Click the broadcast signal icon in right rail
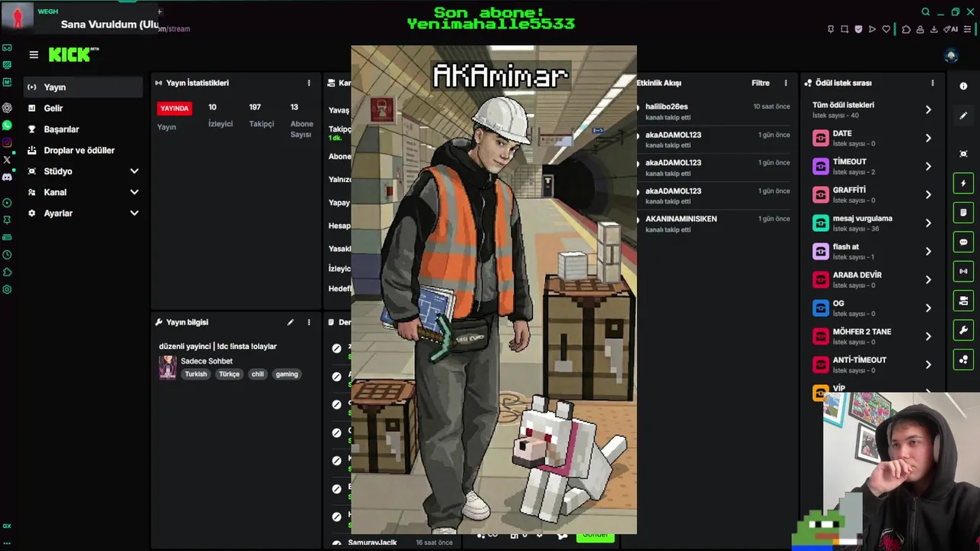This screenshot has height=551, width=980. pyautogui.click(x=963, y=271)
